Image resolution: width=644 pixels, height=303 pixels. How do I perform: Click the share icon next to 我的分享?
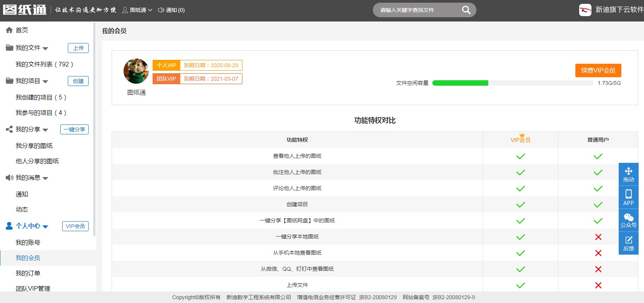(x=9, y=129)
